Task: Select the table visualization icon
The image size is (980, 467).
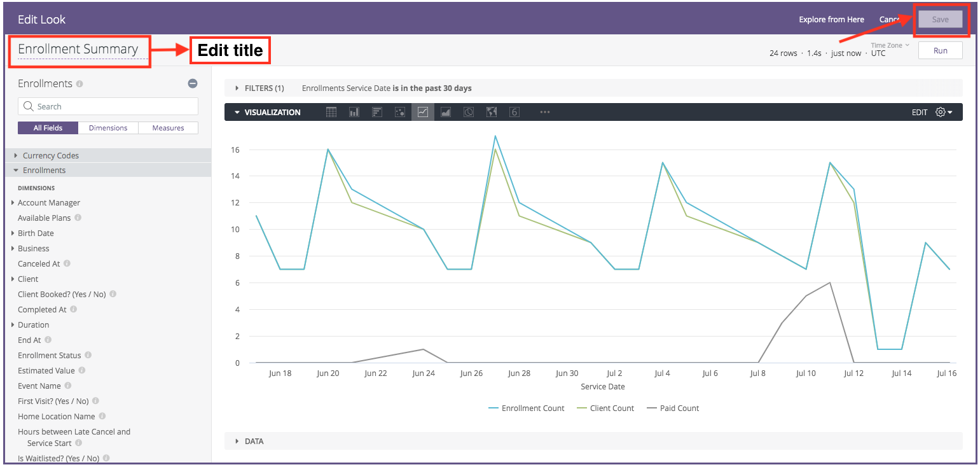Action: click(331, 112)
